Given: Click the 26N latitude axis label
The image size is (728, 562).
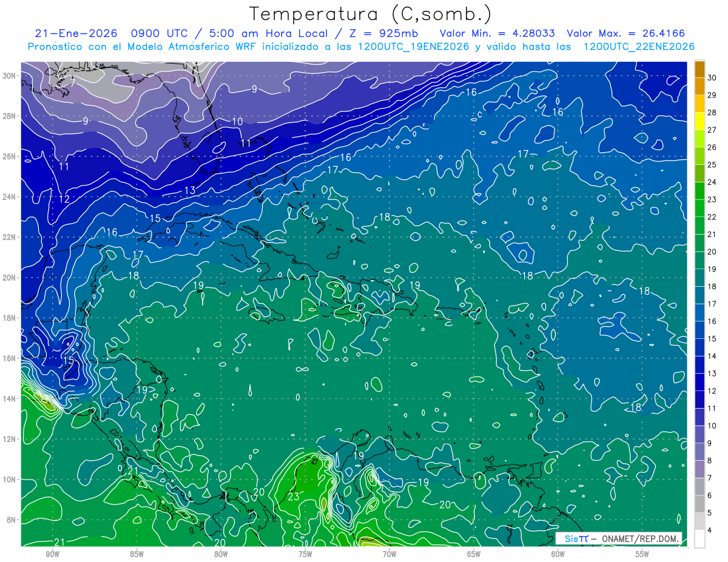Looking at the screenshot, I should (x=10, y=156).
